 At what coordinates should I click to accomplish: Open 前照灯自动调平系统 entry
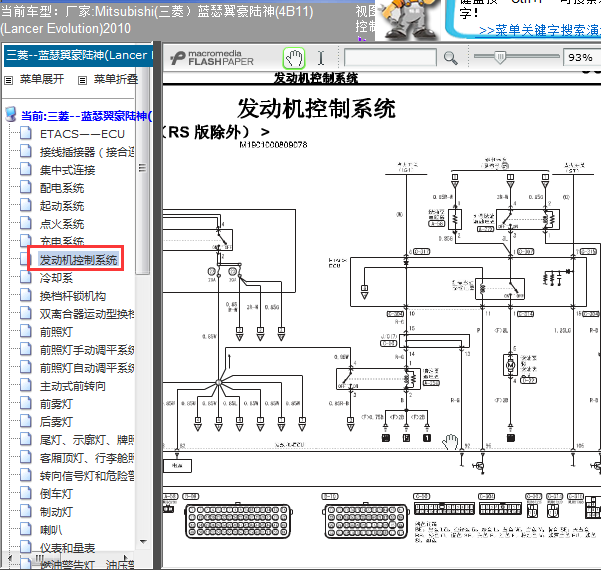87,368
